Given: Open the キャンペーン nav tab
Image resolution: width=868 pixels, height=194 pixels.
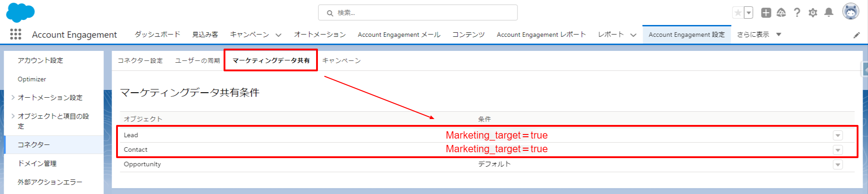Looking at the screenshot, I should (249, 35).
